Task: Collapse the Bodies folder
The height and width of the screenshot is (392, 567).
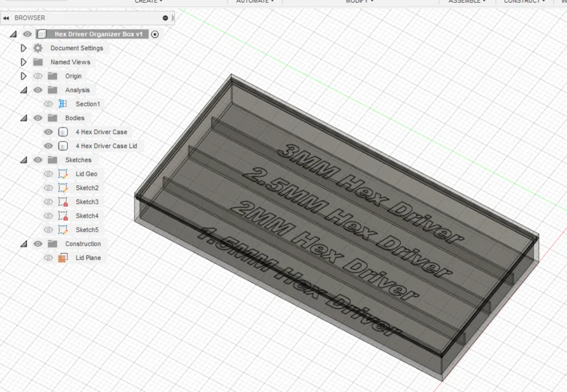Action: [23, 118]
